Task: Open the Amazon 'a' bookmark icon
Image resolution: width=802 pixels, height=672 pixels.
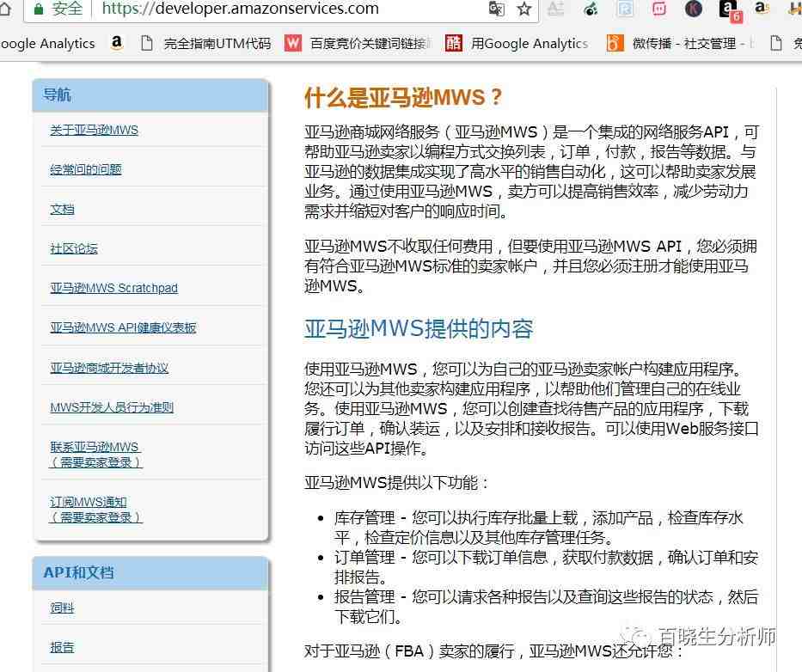Action: [117, 43]
